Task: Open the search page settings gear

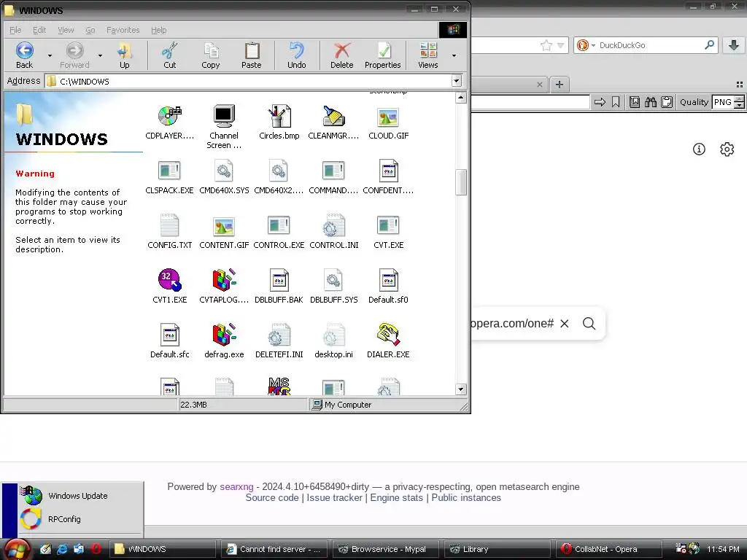Action: 727,149
